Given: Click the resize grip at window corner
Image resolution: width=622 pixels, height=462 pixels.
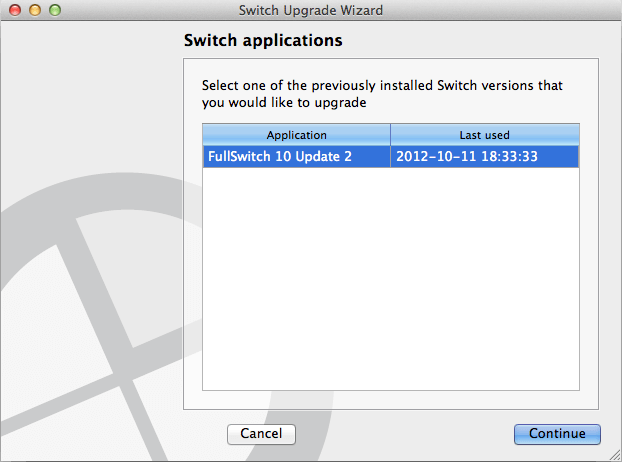Looking at the screenshot, I should [x=615, y=455].
